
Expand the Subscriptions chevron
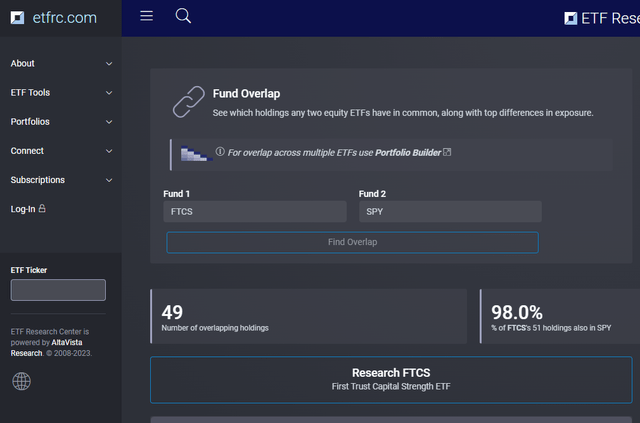pos(109,180)
